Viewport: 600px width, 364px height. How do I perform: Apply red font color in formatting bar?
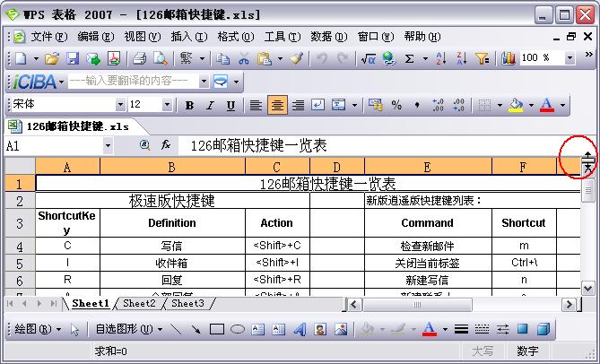(x=547, y=105)
